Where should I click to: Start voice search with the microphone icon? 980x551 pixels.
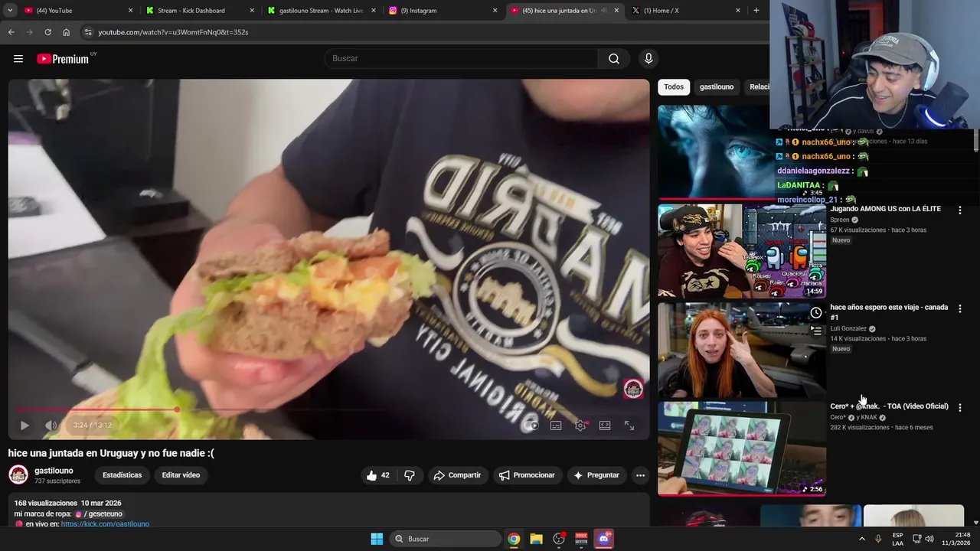pos(648,59)
